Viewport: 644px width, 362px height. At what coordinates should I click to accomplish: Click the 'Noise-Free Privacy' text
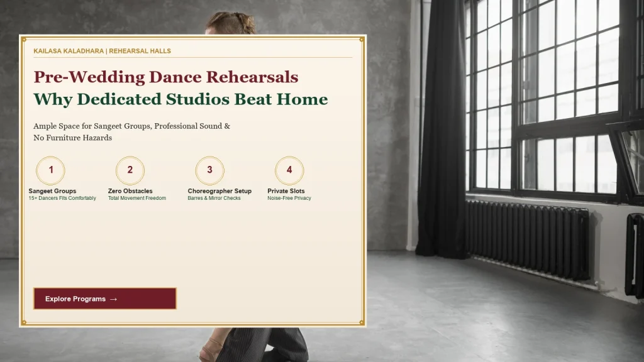289,198
